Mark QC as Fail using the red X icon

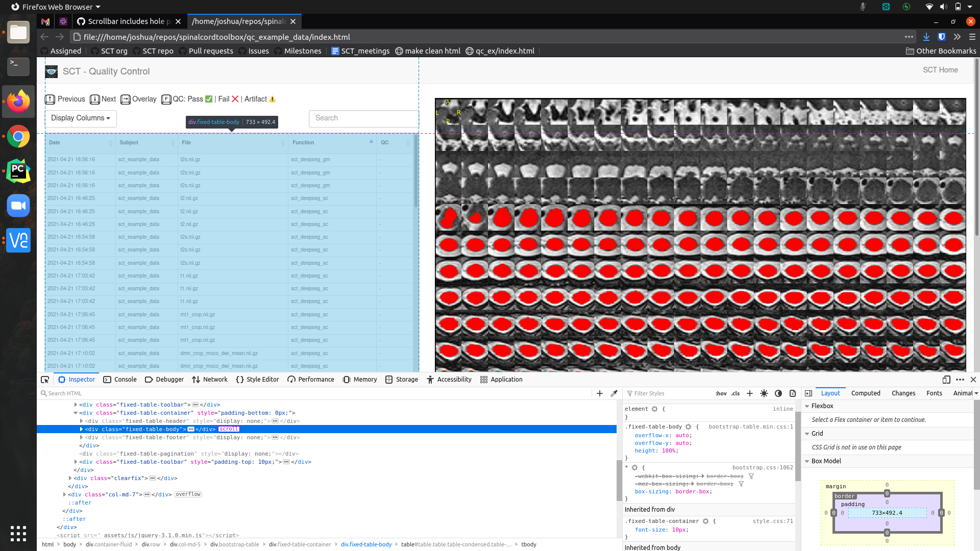tap(235, 99)
